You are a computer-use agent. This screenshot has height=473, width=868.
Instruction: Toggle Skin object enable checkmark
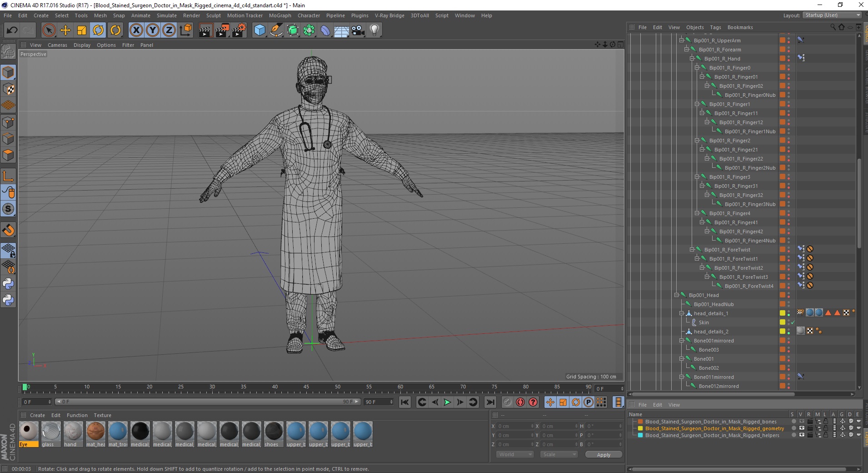click(x=793, y=322)
